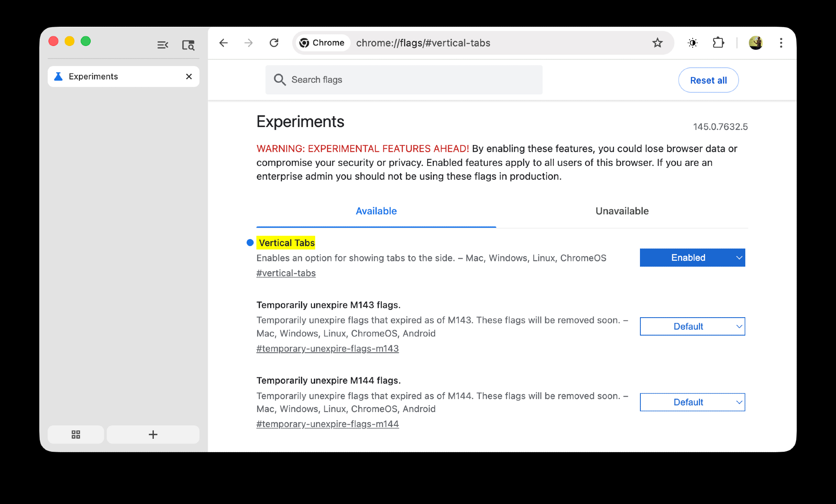
Task: Expand the M143 flags Default dropdown
Action: click(x=692, y=326)
